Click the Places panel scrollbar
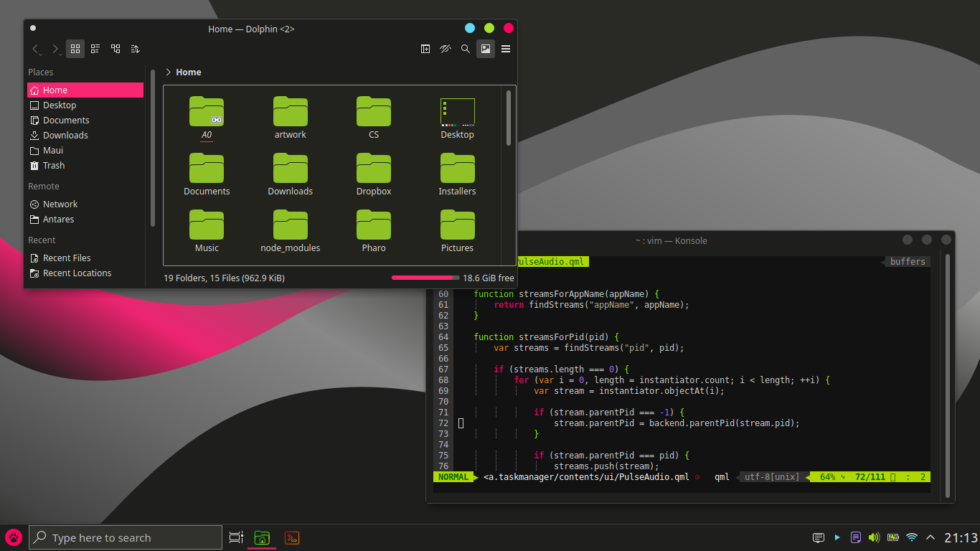The height and width of the screenshot is (551, 980). click(153, 149)
